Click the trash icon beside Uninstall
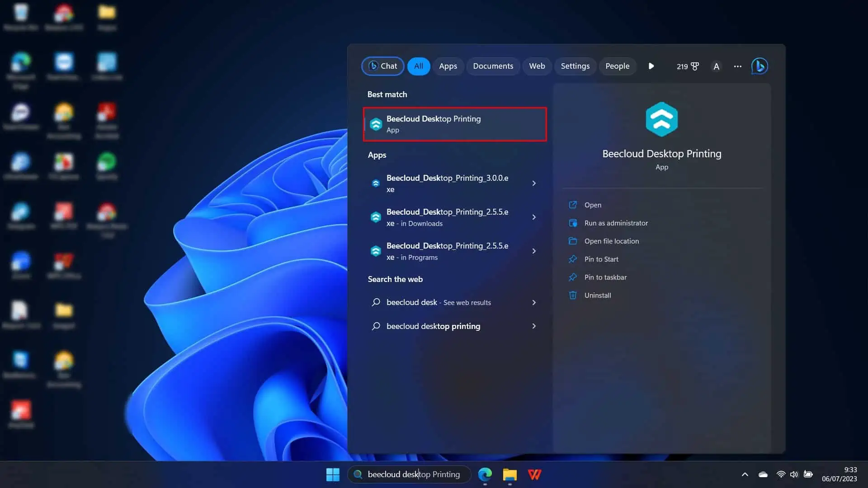Image resolution: width=868 pixels, height=488 pixels. tap(573, 295)
